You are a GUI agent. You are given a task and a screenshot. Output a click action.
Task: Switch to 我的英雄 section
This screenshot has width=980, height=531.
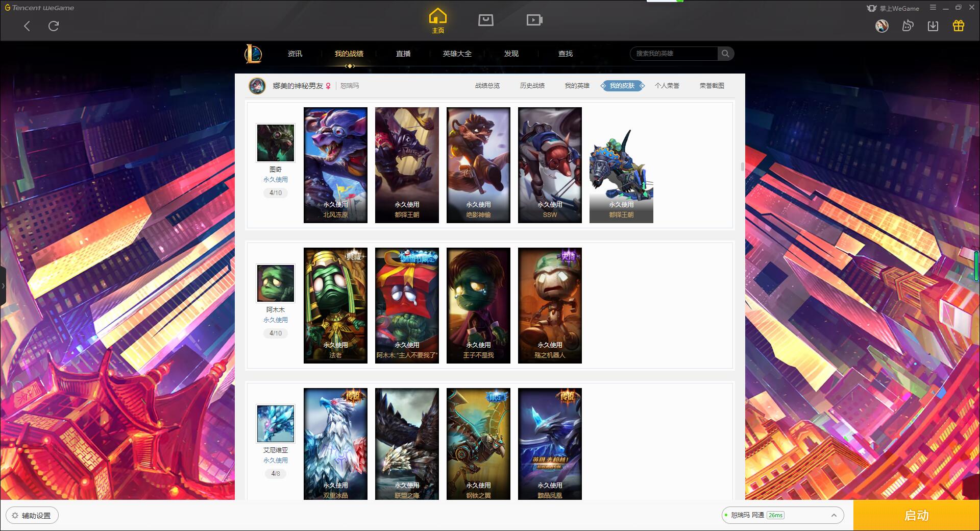coord(577,86)
